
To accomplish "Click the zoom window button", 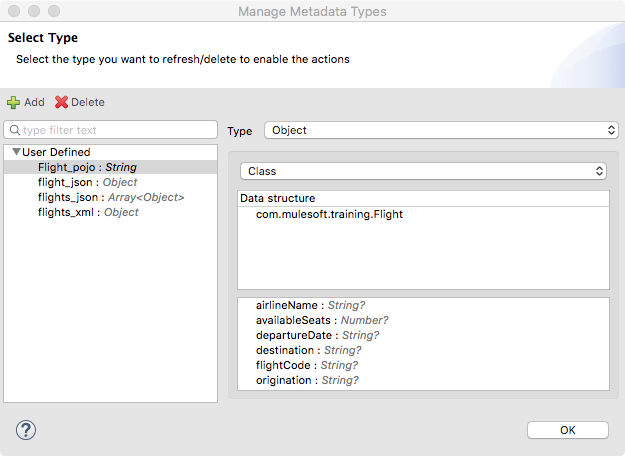I will point(54,11).
